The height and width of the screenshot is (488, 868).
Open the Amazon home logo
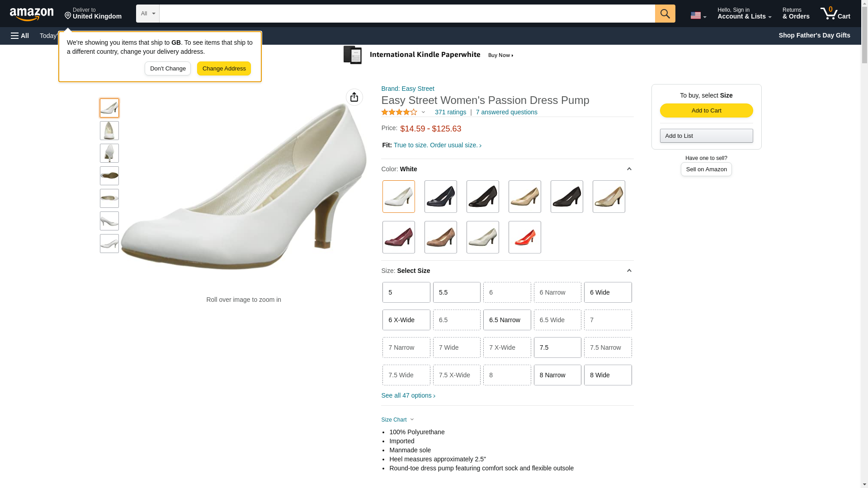pyautogui.click(x=32, y=14)
